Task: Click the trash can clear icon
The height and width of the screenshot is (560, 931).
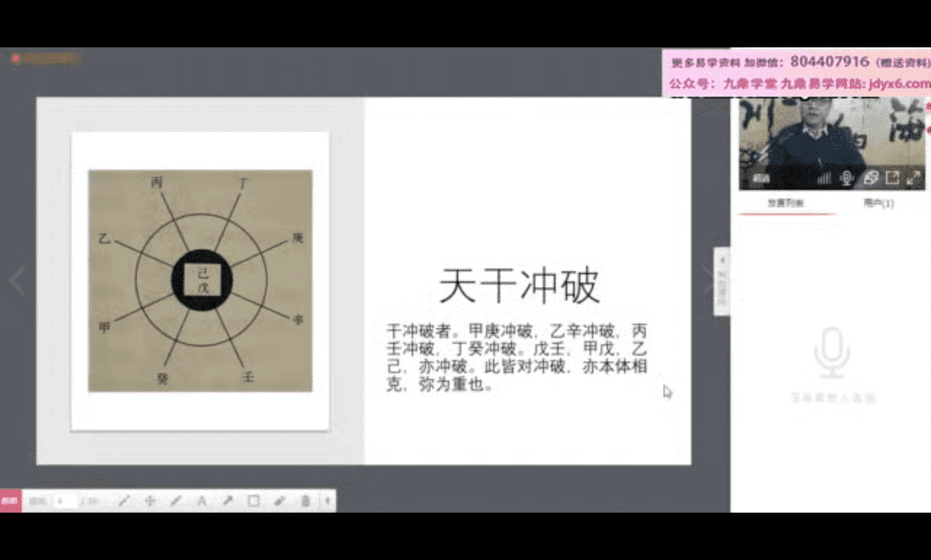Action: [305, 501]
